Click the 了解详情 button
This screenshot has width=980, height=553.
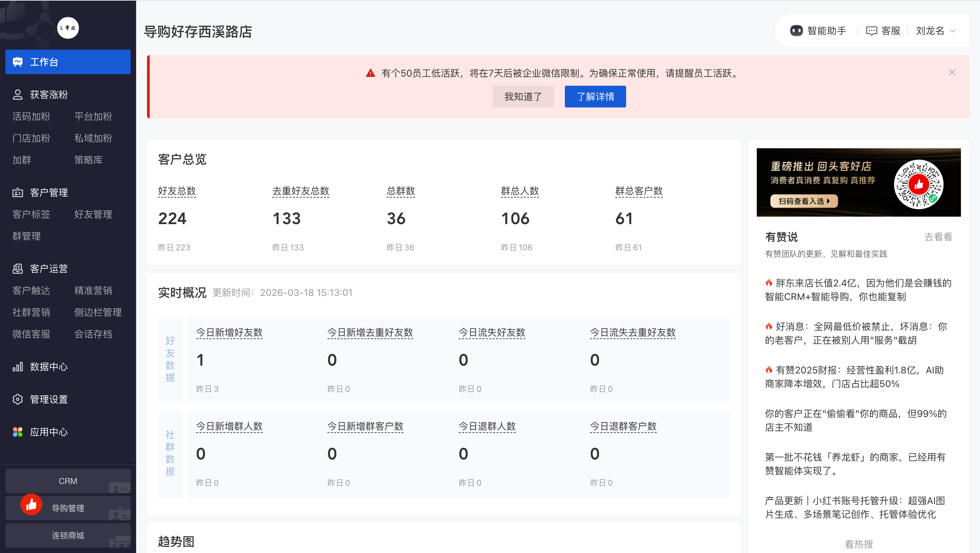click(x=595, y=97)
